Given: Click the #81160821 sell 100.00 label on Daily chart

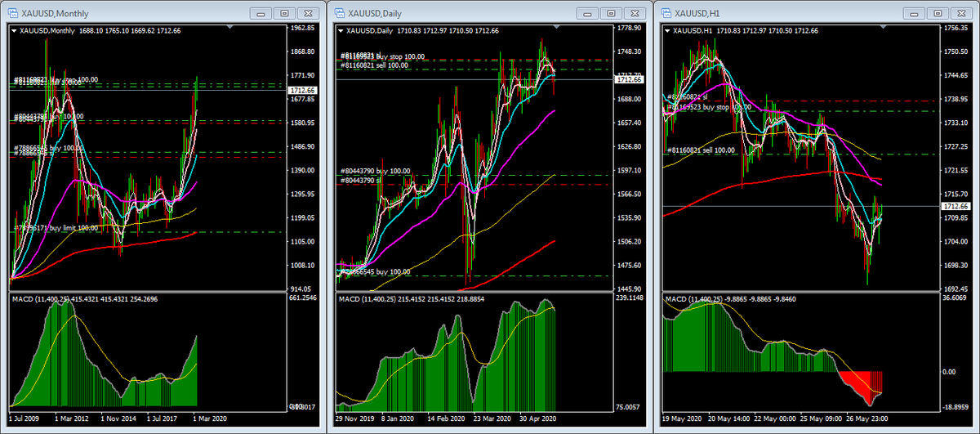Looking at the screenshot, I should pos(374,65).
